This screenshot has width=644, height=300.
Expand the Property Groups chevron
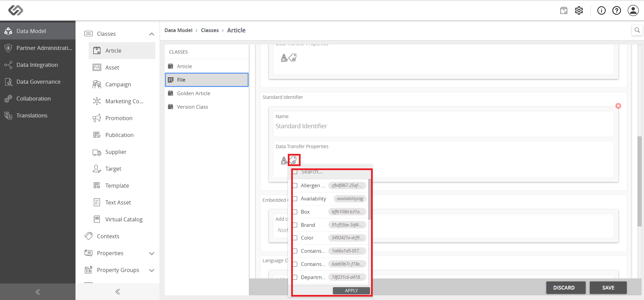click(152, 270)
